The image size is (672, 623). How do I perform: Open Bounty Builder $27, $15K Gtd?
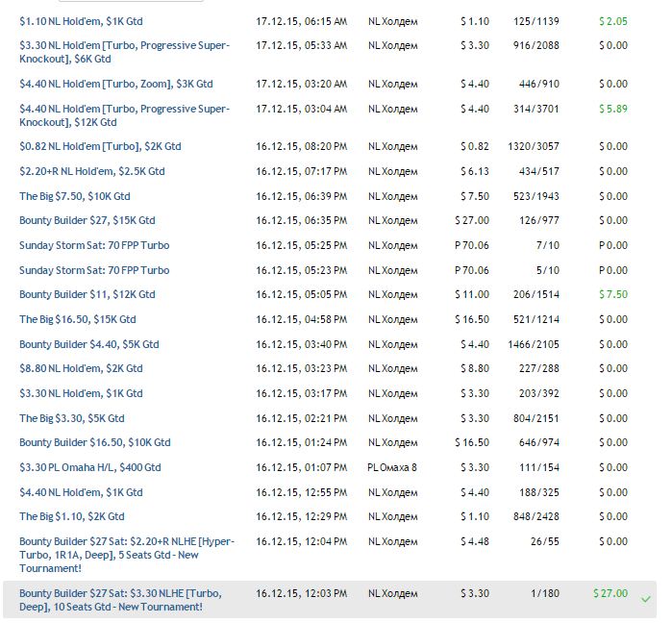pyautogui.click(x=87, y=221)
